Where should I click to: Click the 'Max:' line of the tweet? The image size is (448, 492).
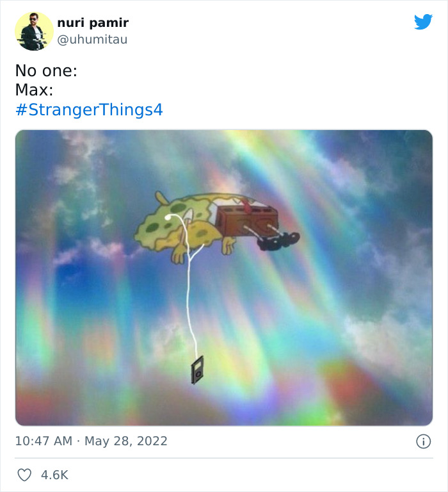[x=34, y=90]
